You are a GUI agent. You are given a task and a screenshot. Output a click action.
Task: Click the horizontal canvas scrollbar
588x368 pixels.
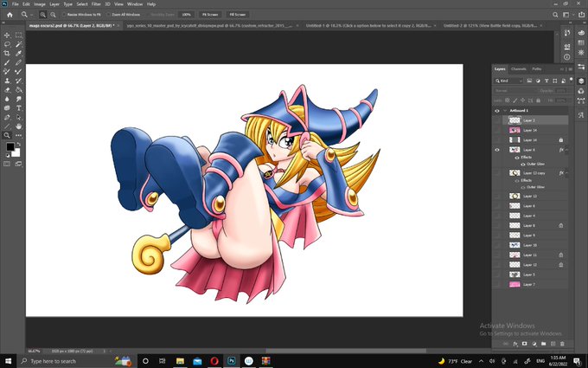[x=346, y=351]
